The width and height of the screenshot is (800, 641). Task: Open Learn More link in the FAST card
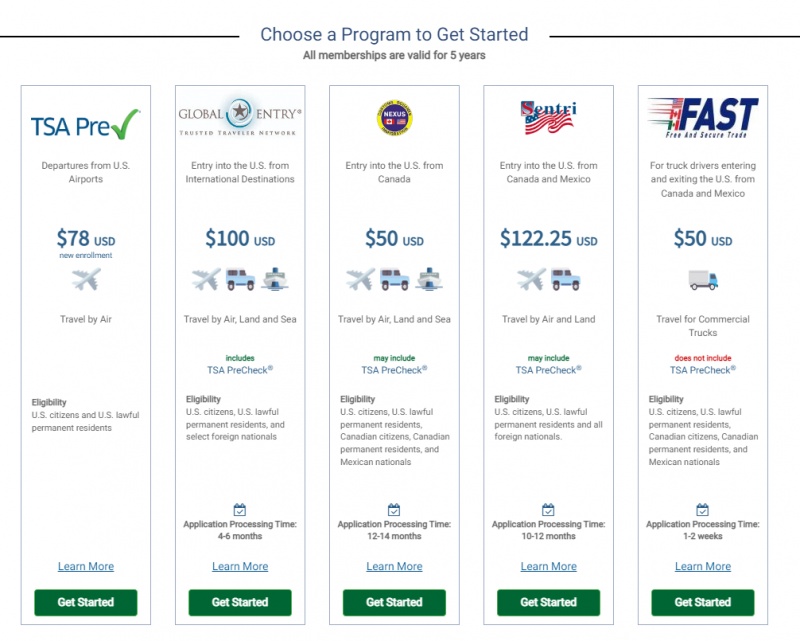[703, 566]
